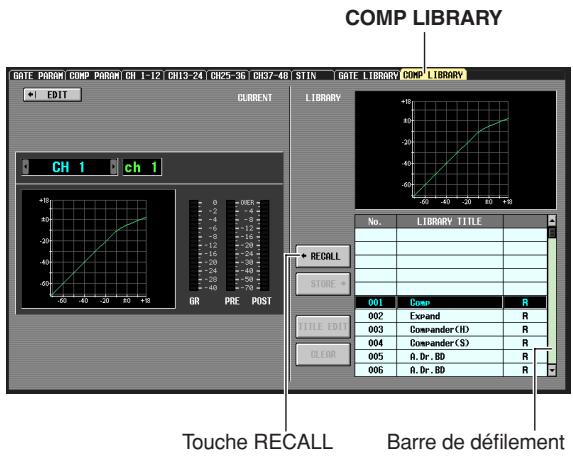Select library entry 006 A.Dr.BD

point(451,370)
